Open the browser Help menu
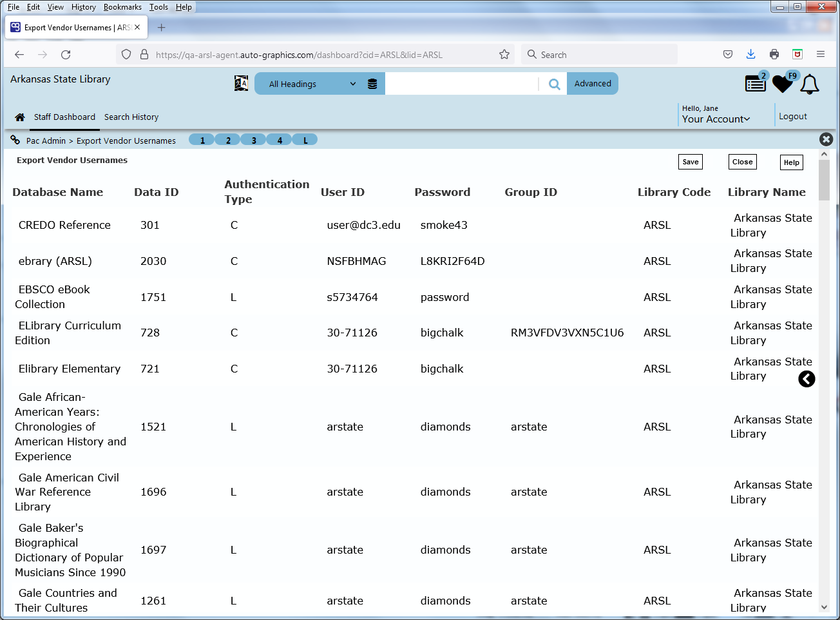The image size is (840, 620). tap(184, 7)
